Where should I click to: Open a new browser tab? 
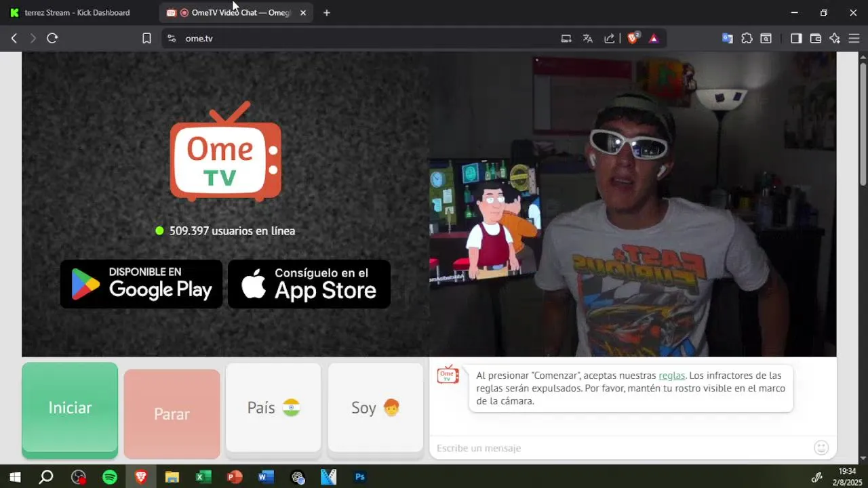click(x=327, y=13)
